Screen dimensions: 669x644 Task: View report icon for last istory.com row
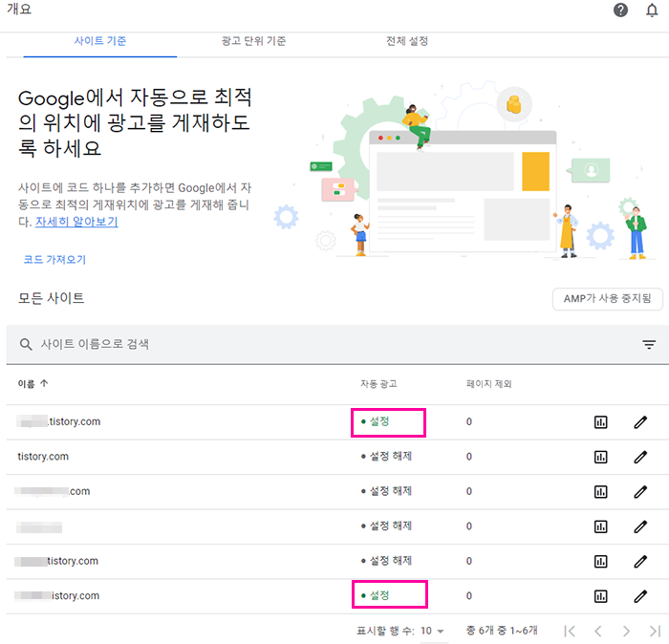(601, 596)
